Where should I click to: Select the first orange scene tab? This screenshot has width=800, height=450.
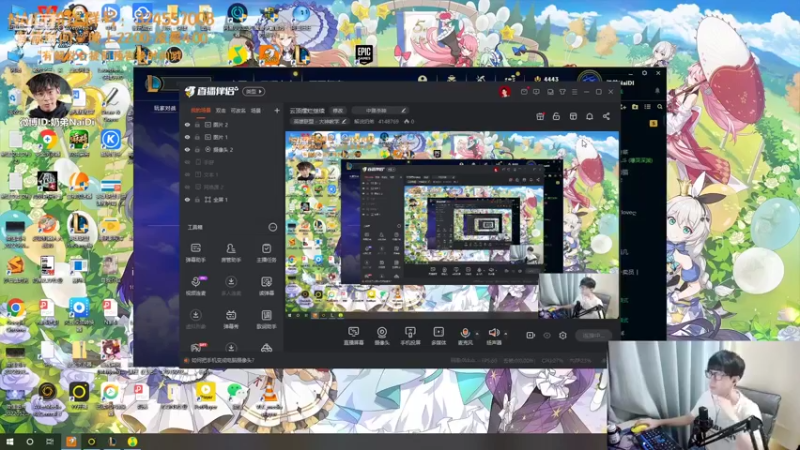(x=201, y=110)
